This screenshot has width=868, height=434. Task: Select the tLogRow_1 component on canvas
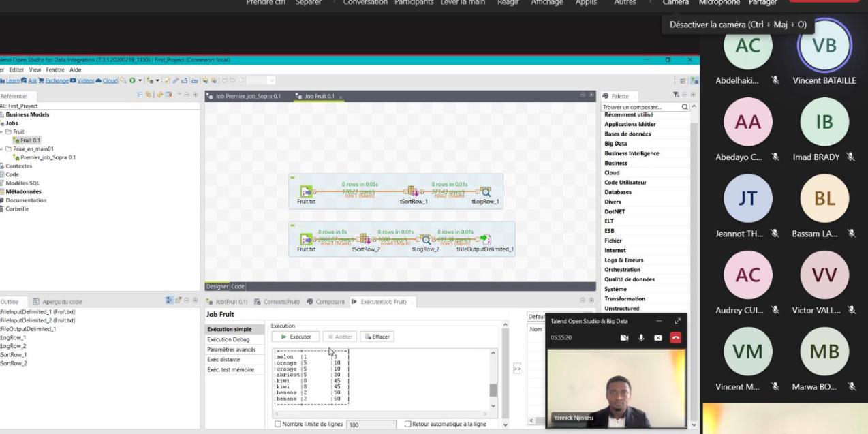pos(484,191)
